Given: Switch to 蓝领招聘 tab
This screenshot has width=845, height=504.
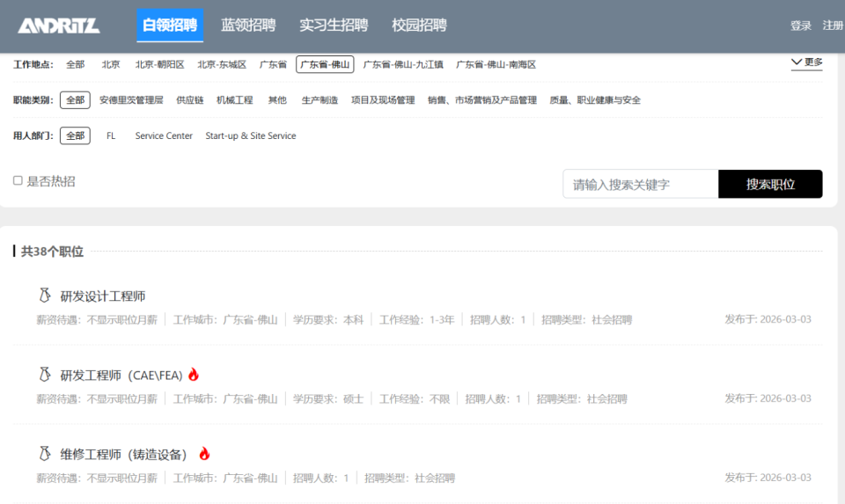Looking at the screenshot, I should point(248,26).
